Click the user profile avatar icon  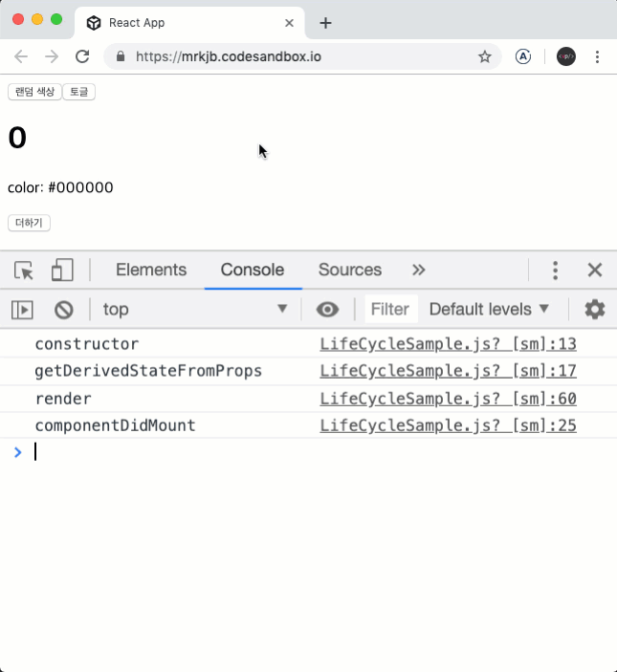click(566, 56)
